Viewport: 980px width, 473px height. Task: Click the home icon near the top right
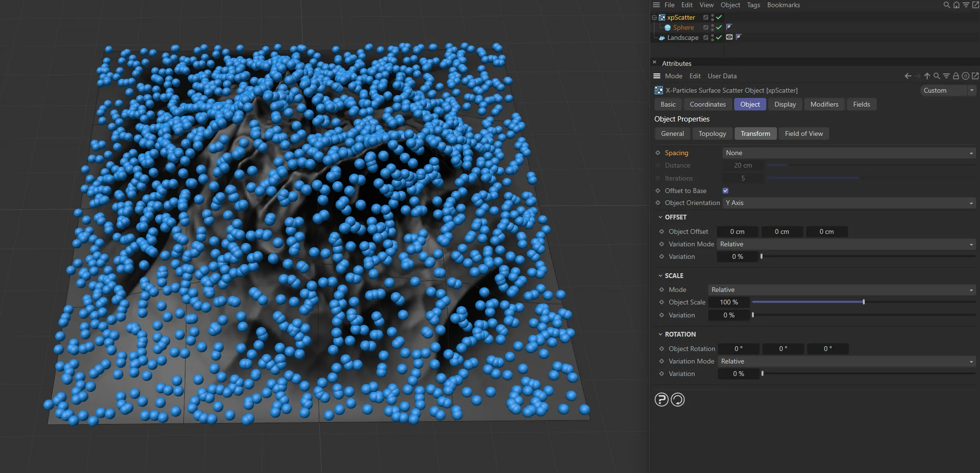956,5
